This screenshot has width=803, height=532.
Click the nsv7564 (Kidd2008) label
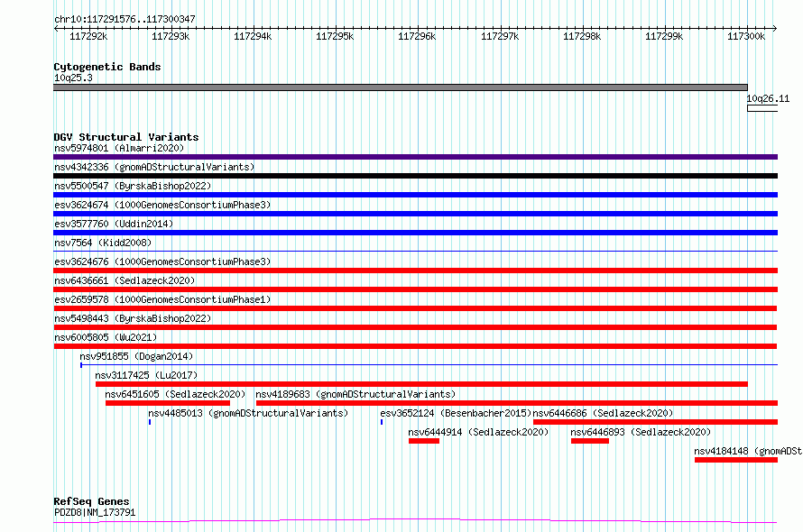tap(103, 243)
